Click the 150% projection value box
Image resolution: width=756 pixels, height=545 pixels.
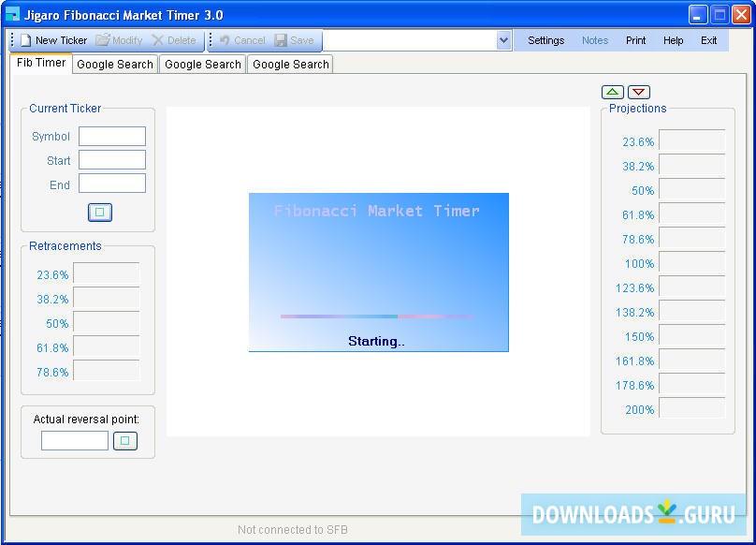691,335
